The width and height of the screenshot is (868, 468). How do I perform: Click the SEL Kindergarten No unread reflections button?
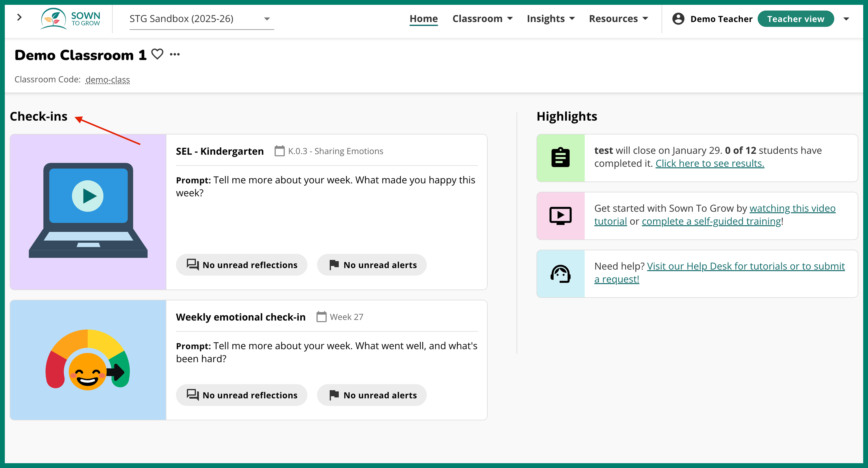coord(242,265)
